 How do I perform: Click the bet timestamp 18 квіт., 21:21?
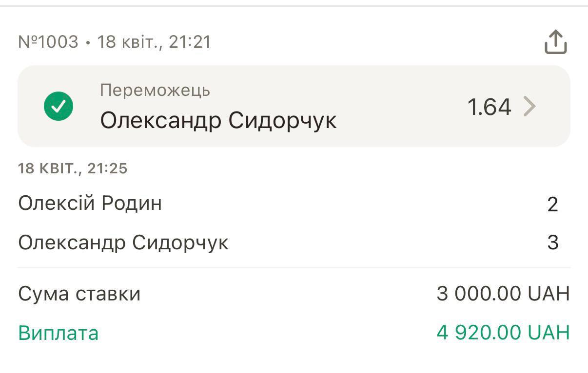click(154, 42)
